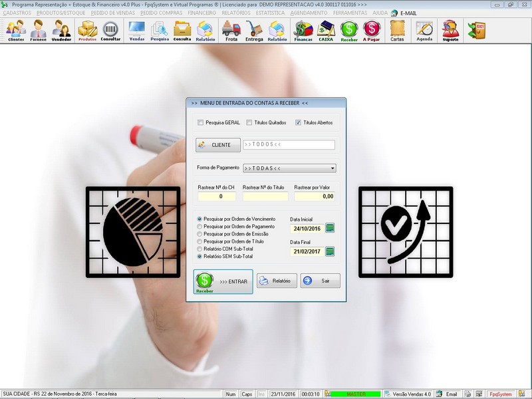The height and width of the screenshot is (399, 532).
Task: Open the Cartas toolbar icon
Action: tap(397, 30)
